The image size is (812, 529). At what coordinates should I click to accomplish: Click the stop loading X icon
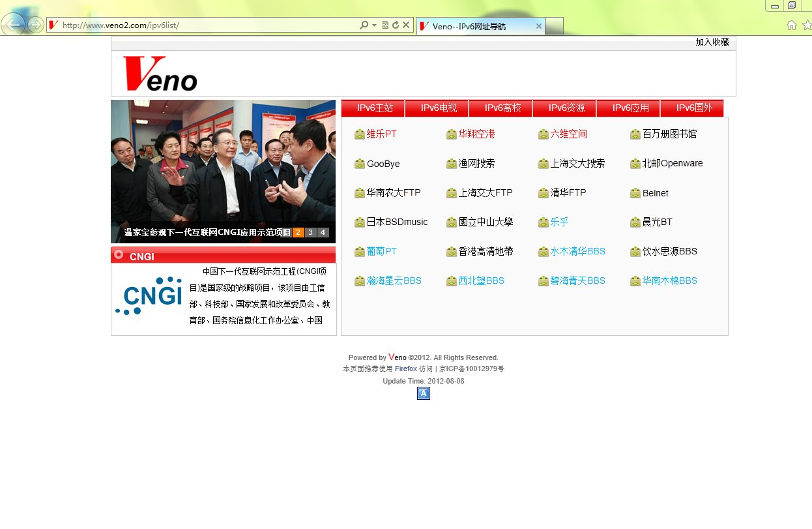click(406, 25)
